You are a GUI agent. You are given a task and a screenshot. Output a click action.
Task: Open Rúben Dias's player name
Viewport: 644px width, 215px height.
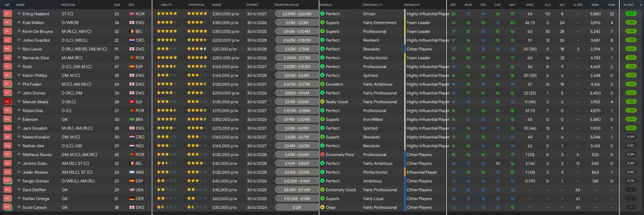pyautogui.click(x=34, y=111)
